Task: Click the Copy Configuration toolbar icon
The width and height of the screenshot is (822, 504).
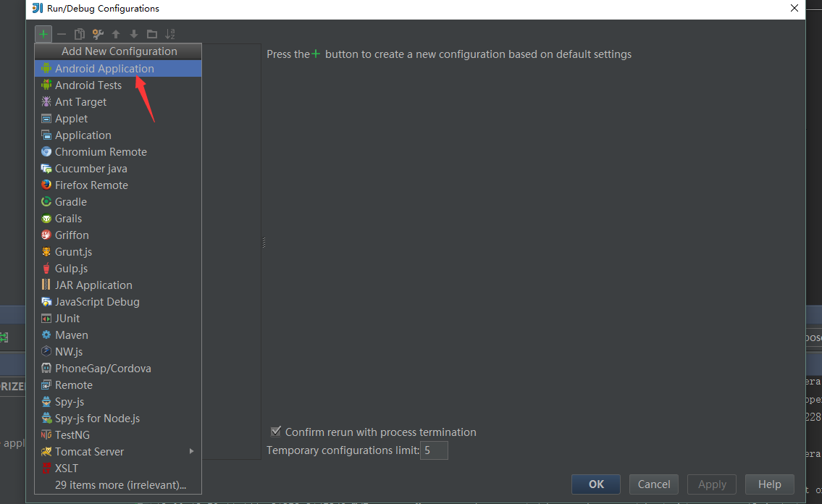Action: [79, 34]
